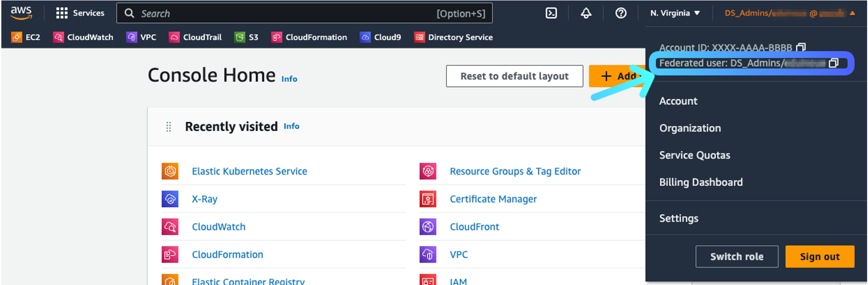
Task: Open the CloudShell terminal icon
Action: point(551,13)
